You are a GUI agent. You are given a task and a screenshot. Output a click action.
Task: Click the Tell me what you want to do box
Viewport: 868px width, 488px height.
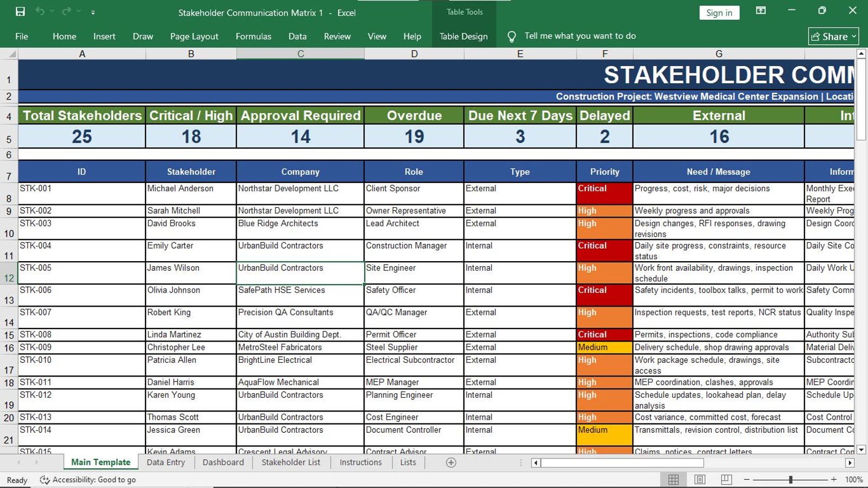click(580, 36)
